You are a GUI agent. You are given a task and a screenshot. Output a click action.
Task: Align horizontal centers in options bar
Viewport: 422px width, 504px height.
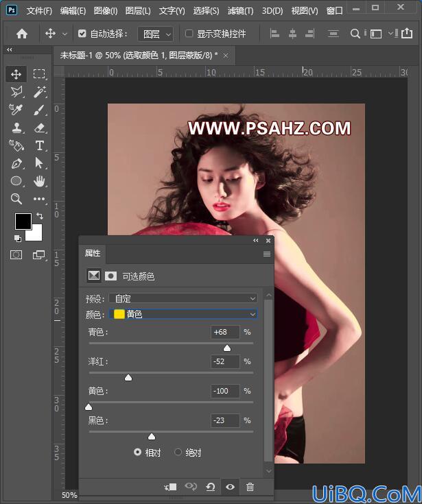pyautogui.click(x=292, y=34)
